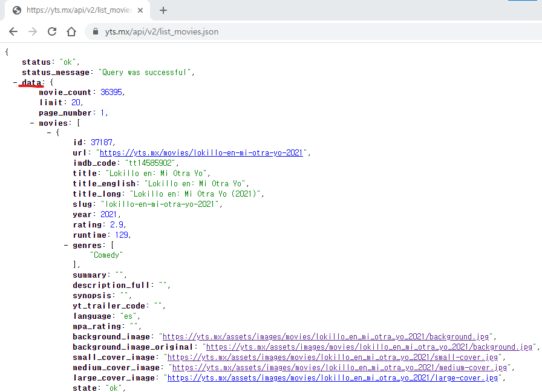Click the movies key label
This screenshot has height=392, width=542.
click(x=53, y=123)
